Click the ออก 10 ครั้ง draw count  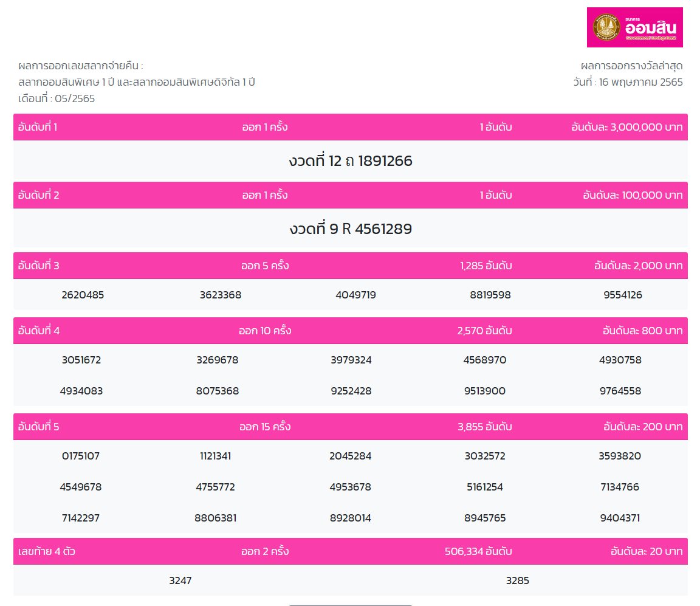click(x=265, y=331)
